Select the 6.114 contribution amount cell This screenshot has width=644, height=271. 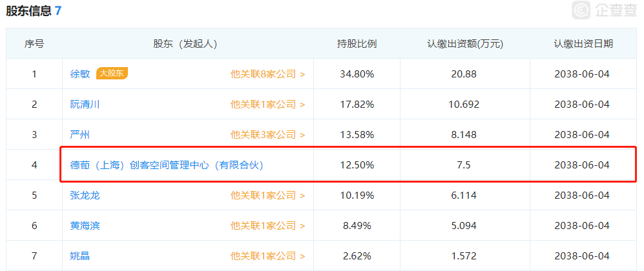[x=465, y=196]
